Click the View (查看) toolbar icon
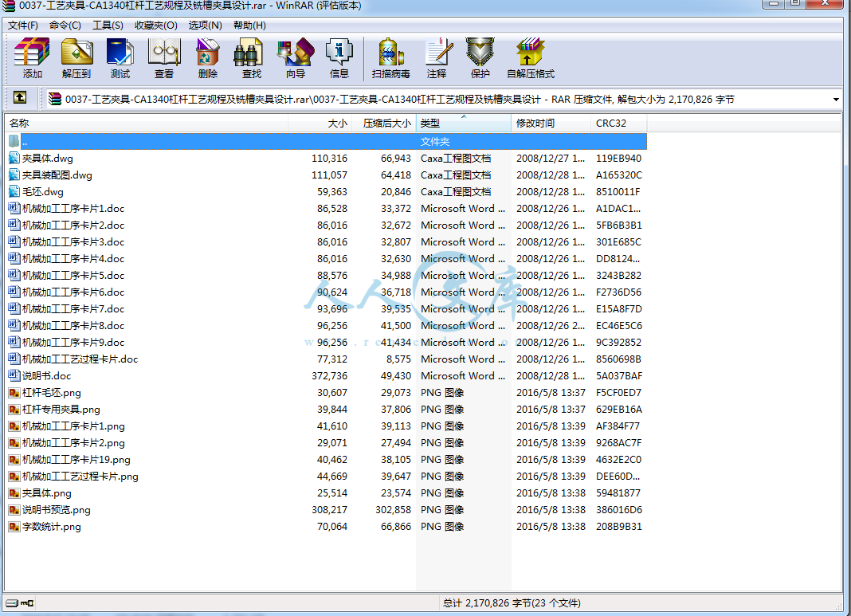 (x=164, y=57)
